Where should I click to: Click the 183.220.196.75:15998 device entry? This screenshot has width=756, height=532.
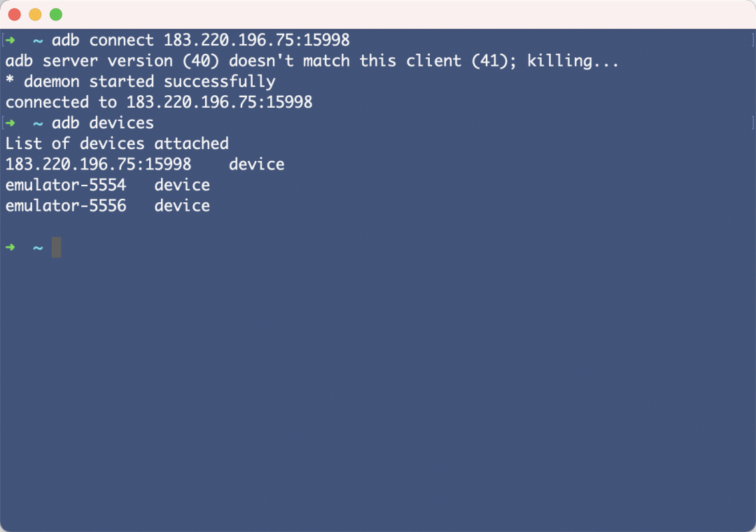click(98, 164)
